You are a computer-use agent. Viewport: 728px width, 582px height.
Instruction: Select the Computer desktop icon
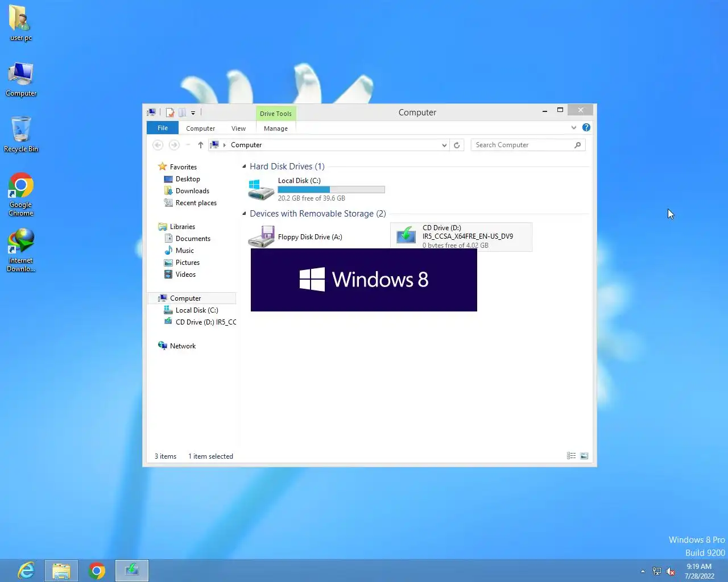coord(21,79)
